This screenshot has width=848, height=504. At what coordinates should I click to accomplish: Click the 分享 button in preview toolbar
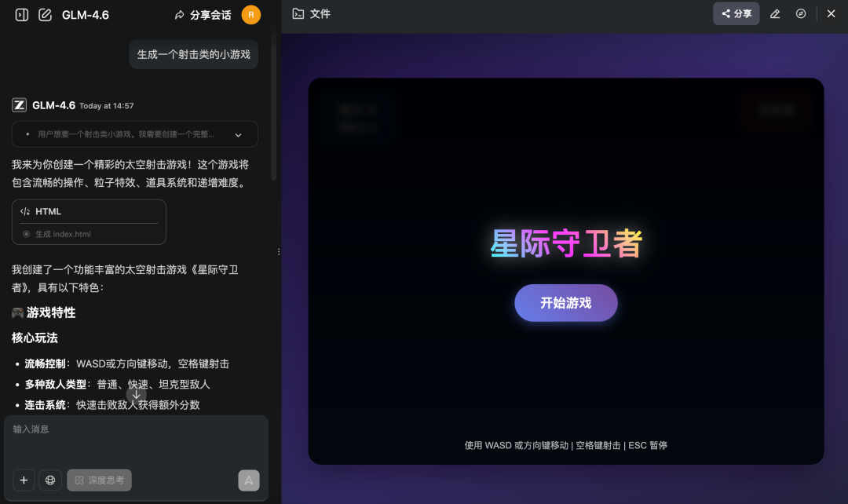[x=736, y=14]
